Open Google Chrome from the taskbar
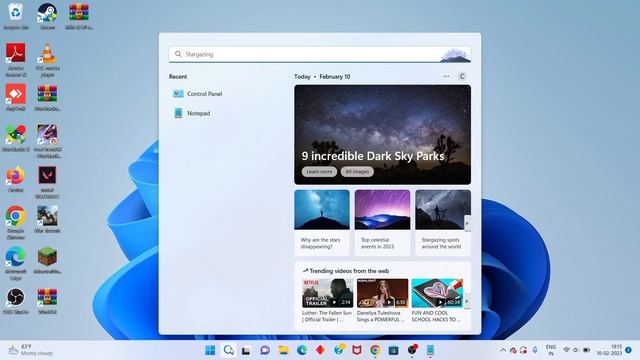Image resolution: width=640 pixels, height=360 pixels. (375, 350)
